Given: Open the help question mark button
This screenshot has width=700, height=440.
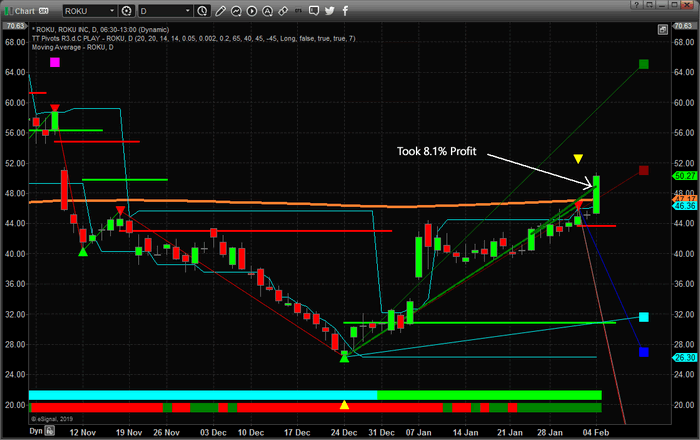Looking at the screenshot, I should (637, 5).
